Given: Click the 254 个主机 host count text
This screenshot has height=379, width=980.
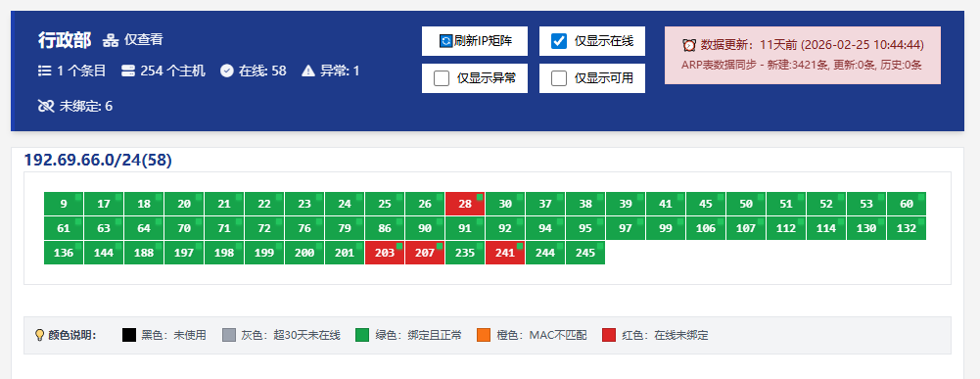Looking at the screenshot, I should tap(172, 71).
